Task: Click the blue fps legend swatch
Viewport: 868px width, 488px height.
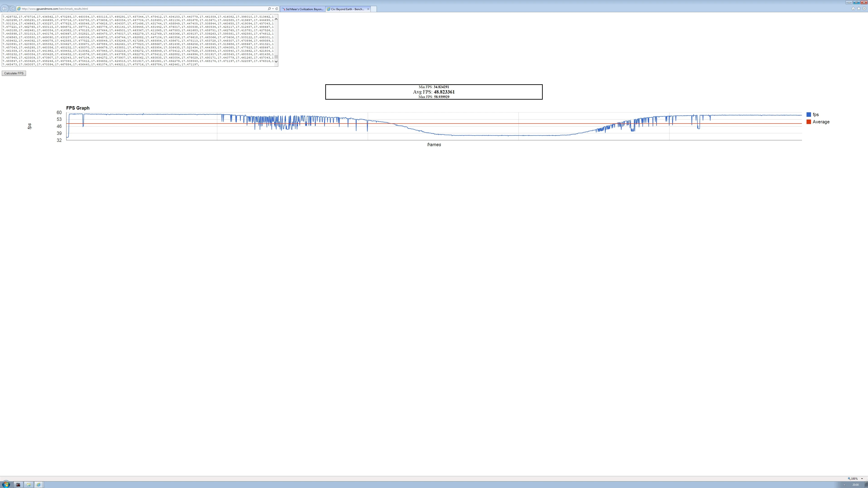Action: [809, 115]
